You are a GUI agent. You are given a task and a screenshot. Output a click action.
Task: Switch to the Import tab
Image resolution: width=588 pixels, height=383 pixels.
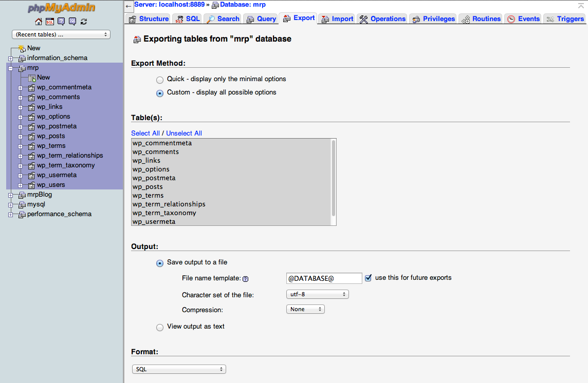[337, 19]
